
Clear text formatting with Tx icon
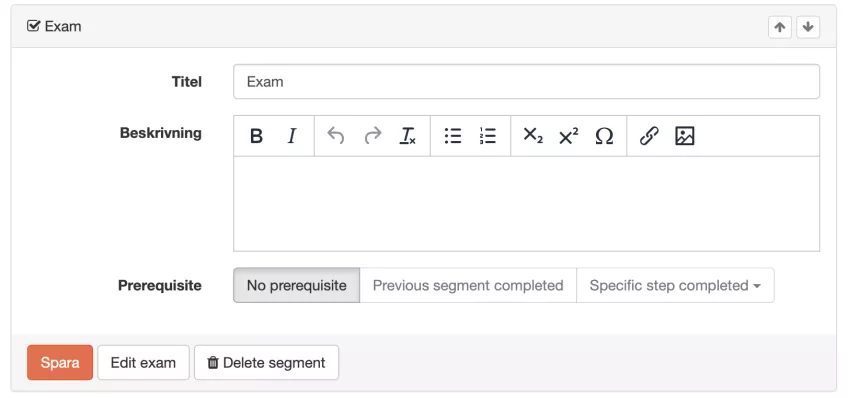pos(408,136)
